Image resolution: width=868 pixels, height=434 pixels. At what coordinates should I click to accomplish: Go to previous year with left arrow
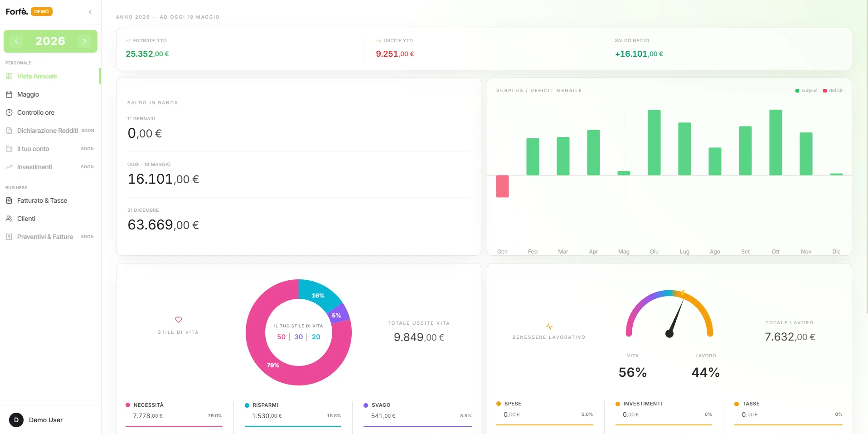16,41
